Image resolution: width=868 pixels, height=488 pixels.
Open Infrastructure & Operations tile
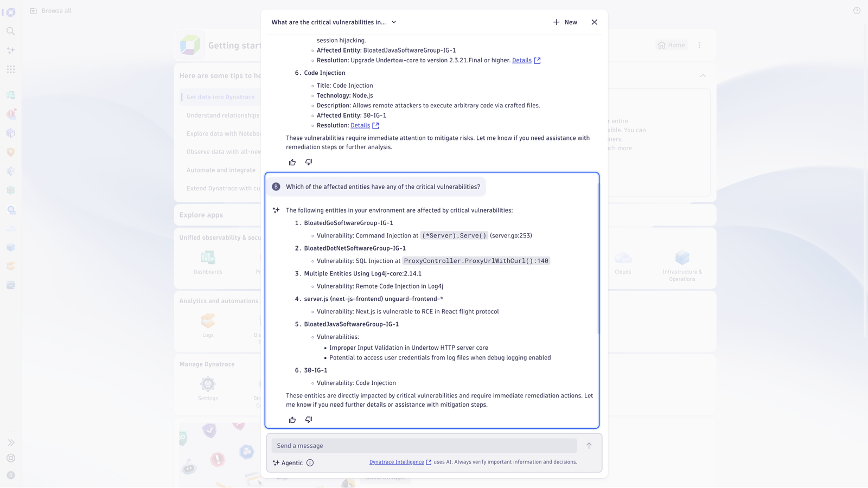tap(682, 266)
